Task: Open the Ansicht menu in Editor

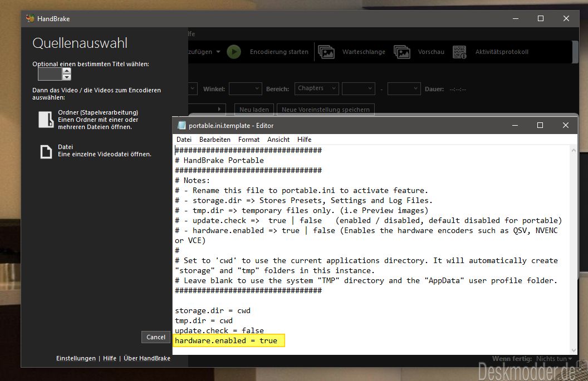Action: [278, 140]
